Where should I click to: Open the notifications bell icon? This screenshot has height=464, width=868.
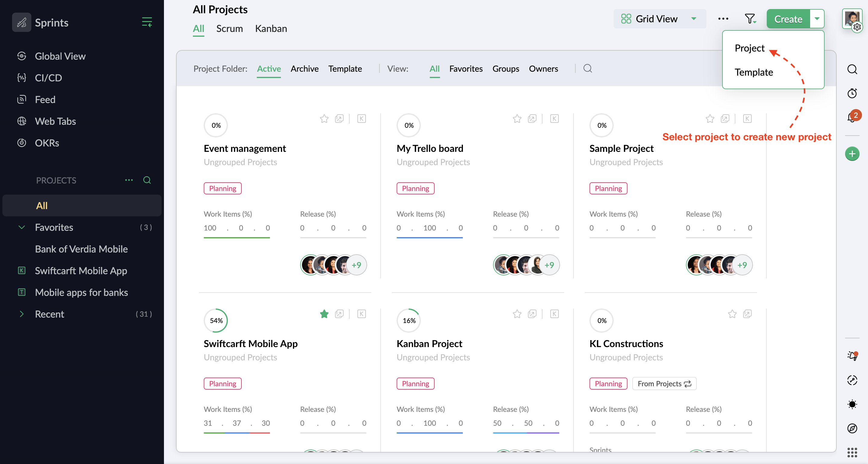[852, 117]
